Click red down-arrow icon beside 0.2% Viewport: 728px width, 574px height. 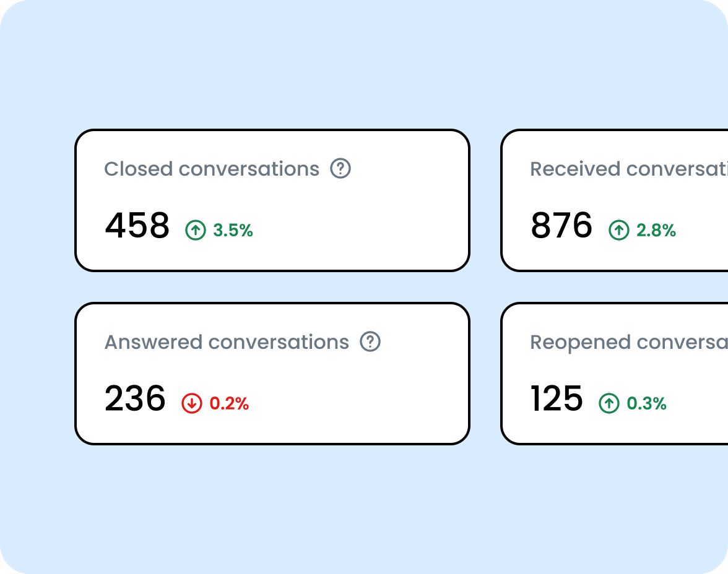[x=192, y=403]
